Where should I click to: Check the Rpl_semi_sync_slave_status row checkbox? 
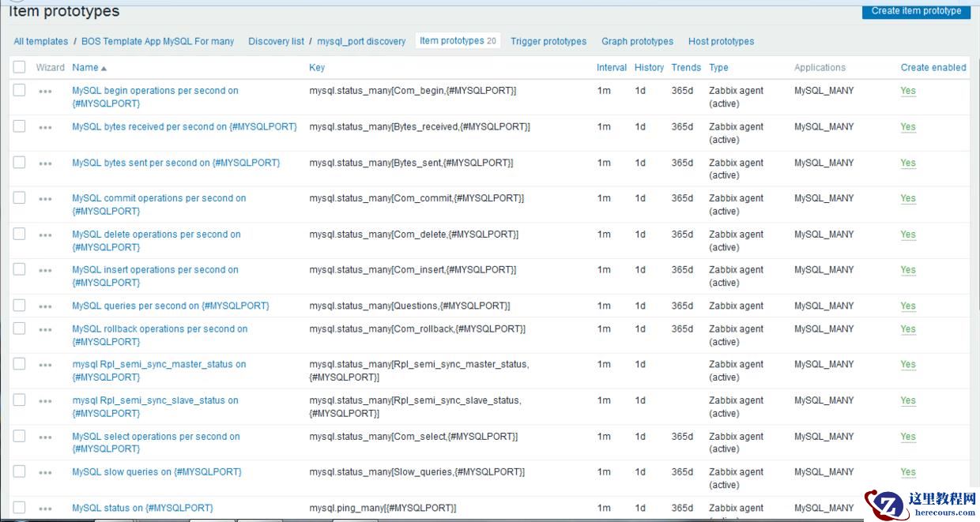point(19,400)
